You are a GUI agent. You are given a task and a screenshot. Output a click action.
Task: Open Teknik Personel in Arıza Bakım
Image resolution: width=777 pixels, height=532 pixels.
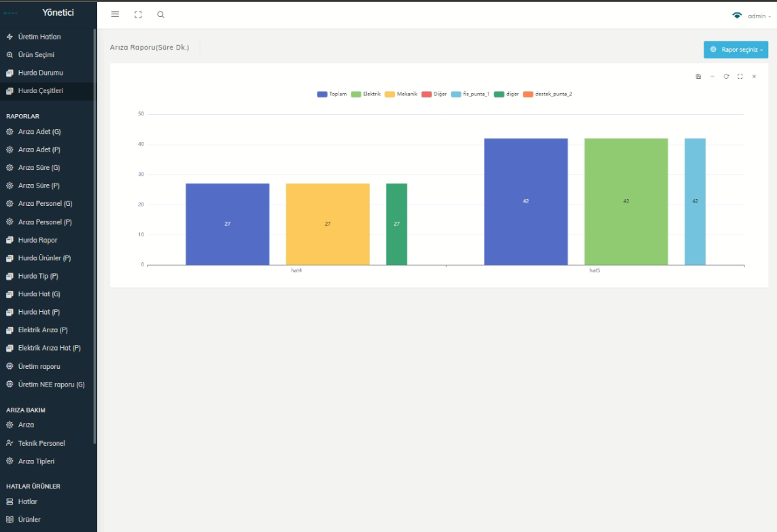point(41,443)
